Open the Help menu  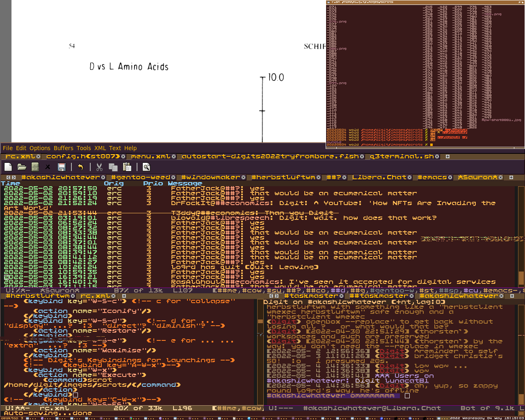point(130,148)
